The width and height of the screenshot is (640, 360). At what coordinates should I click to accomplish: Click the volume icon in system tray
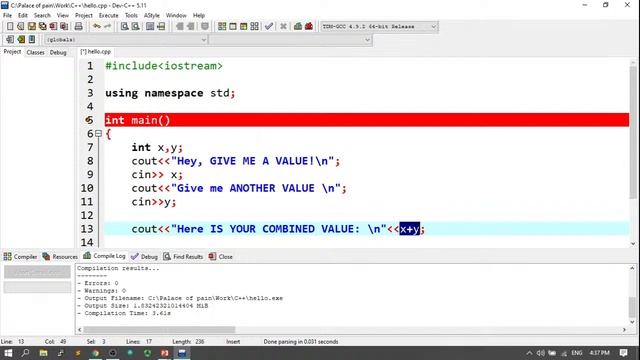coord(540,353)
